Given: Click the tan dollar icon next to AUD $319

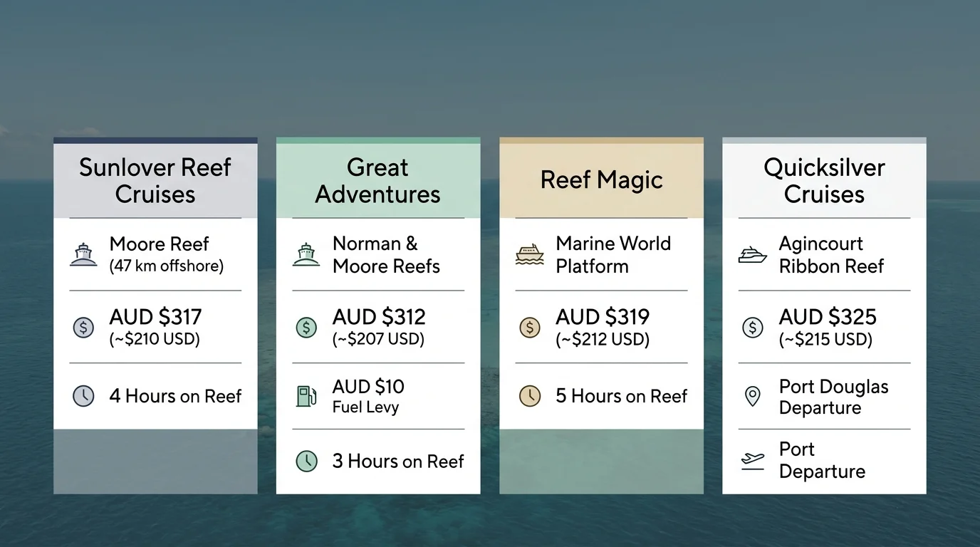Looking at the screenshot, I should pyautogui.click(x=530, y=328).
